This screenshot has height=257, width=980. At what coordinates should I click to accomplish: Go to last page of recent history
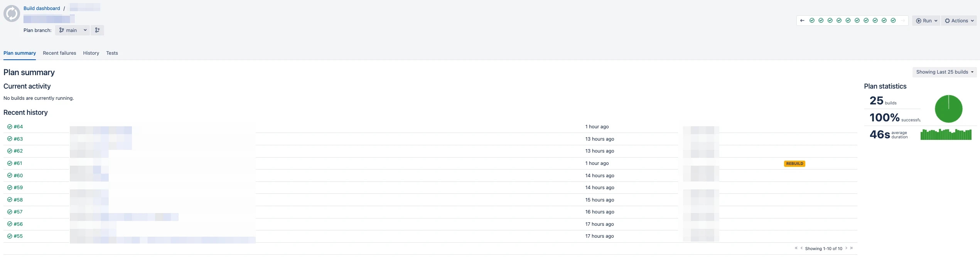tap(851, 248)
